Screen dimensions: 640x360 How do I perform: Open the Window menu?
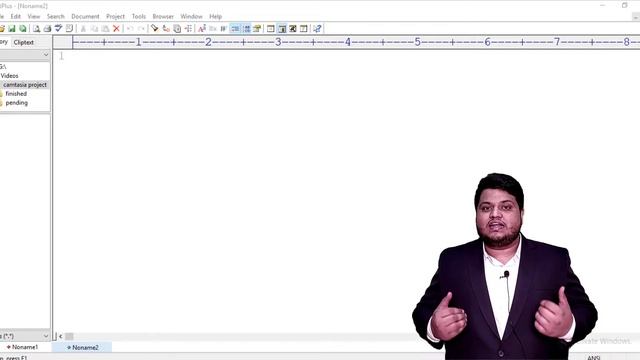click(x=191, y=16)
